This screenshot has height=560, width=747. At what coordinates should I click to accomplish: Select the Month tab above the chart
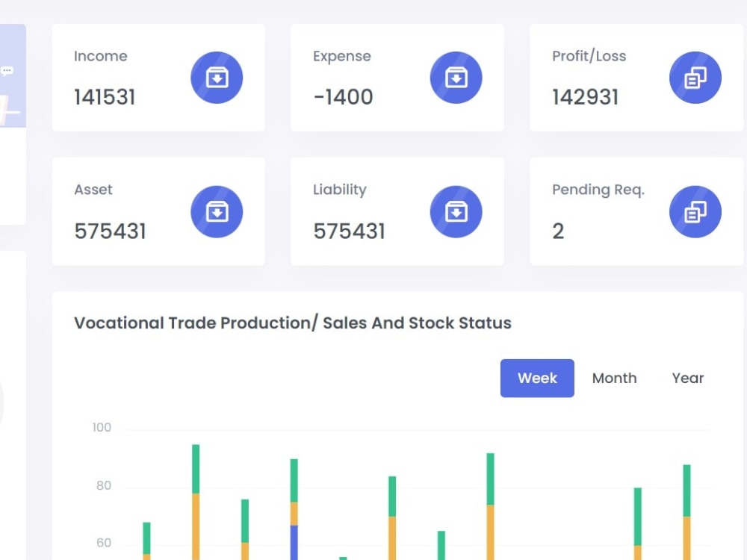[x=614, y=378]
